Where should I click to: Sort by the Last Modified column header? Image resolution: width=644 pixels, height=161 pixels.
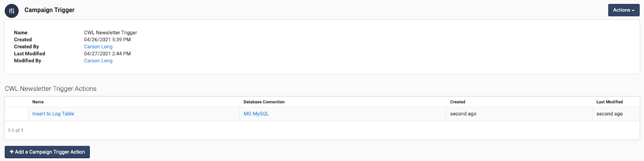pos(609,102)
